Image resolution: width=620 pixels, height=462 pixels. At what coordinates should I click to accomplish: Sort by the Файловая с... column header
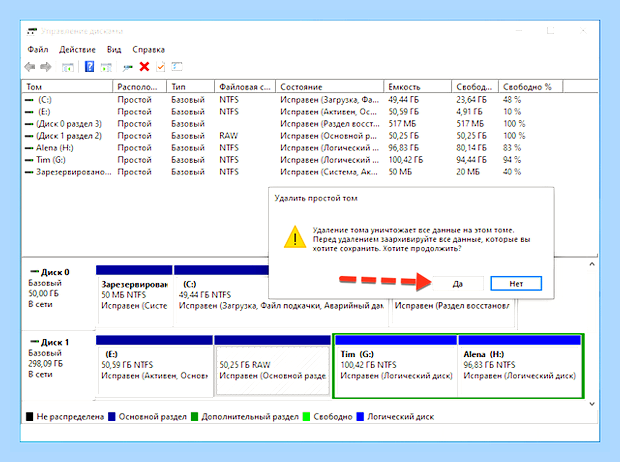pyautogui.click(x=245, y=87)
